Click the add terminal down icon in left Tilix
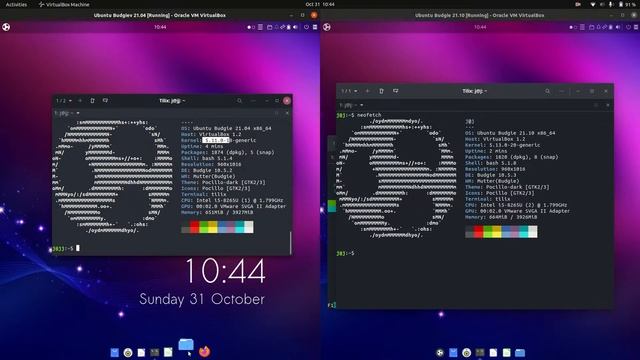640x360 pixels. coord(105,100)
